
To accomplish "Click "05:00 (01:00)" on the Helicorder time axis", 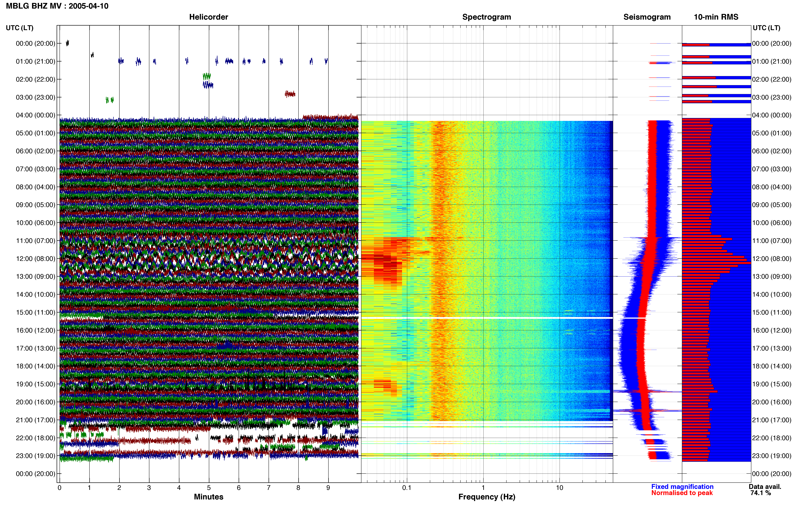I will click(36, 133).
